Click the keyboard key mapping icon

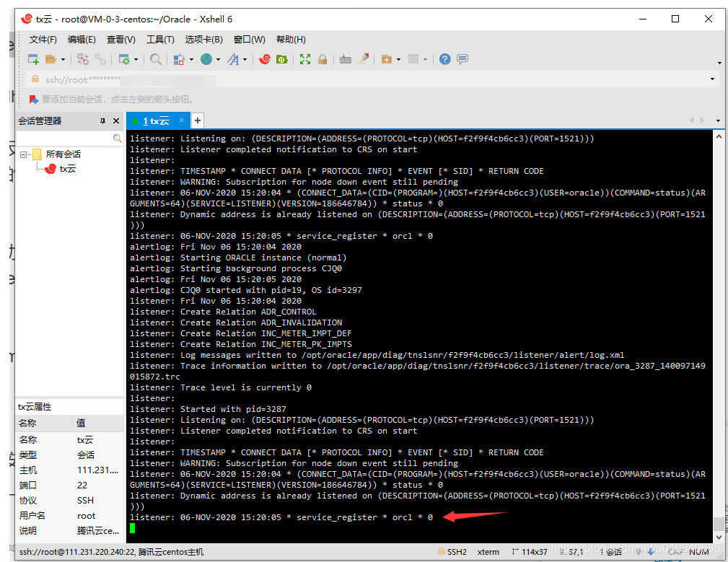point(346,59)
